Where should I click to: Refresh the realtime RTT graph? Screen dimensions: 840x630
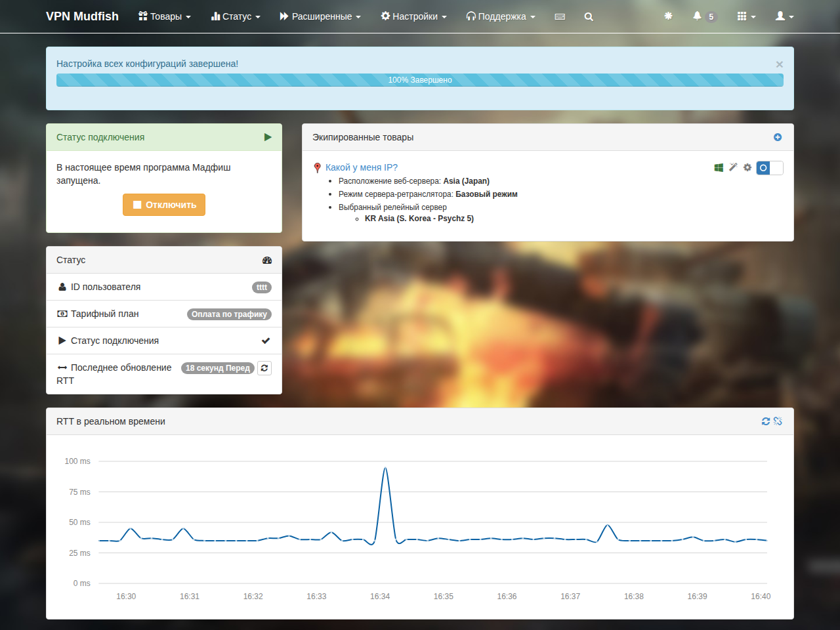(x=765, y=421)
